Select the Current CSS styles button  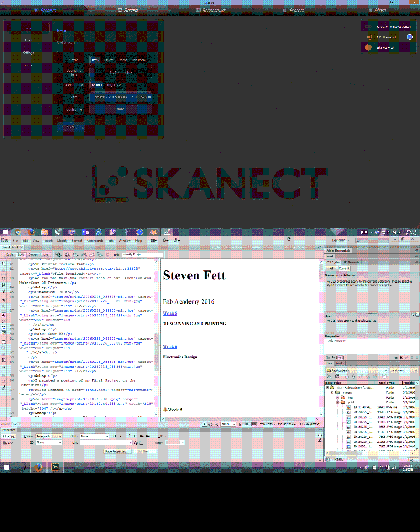coord(344,268)
